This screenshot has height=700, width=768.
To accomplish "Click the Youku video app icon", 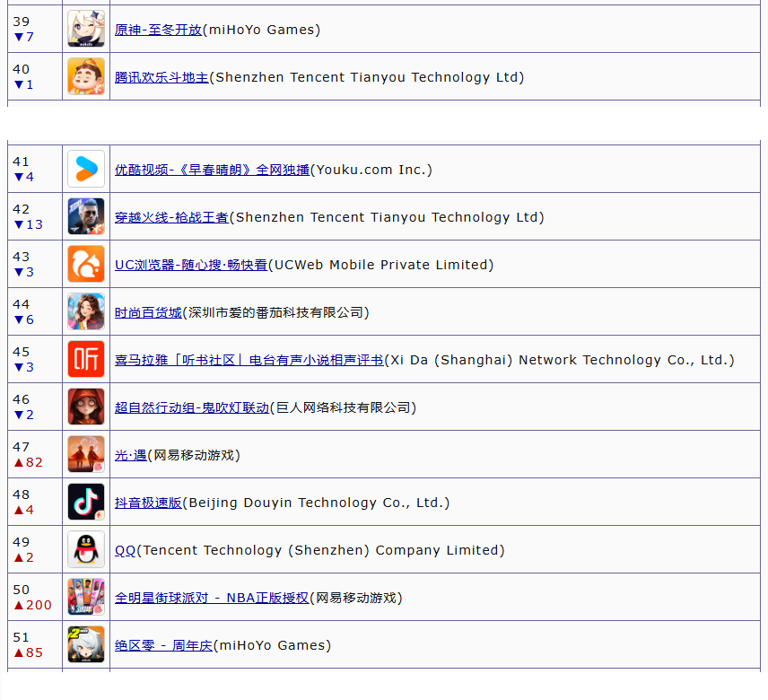I will pos(86,169).
